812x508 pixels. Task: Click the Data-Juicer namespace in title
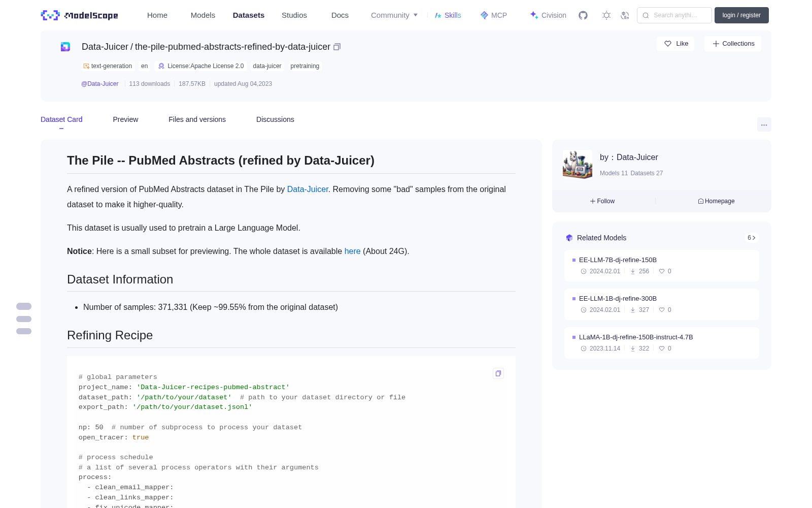pyautogui.click(x=105, y=47)
